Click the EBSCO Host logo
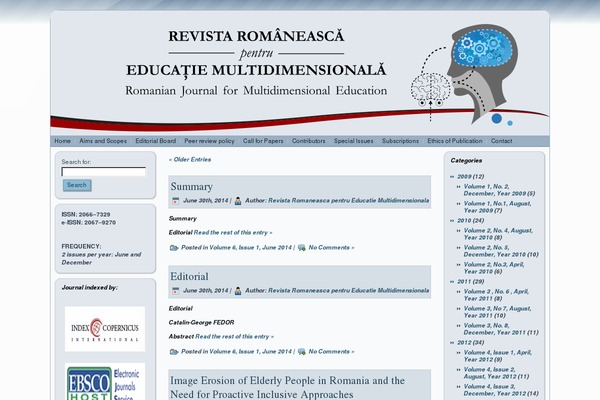Viewport: 600px width, 400px height. [x=105, y=382]
